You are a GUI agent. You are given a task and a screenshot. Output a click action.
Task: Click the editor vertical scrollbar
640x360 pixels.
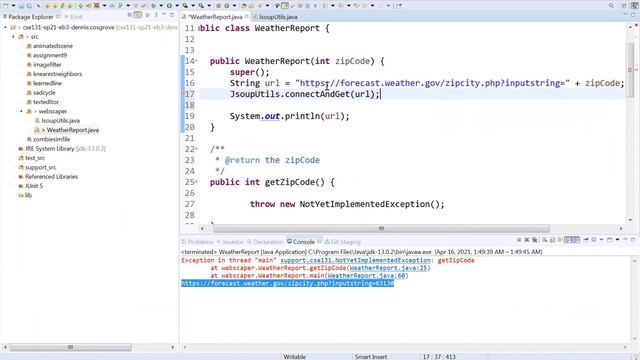click(x=630, y=69)
